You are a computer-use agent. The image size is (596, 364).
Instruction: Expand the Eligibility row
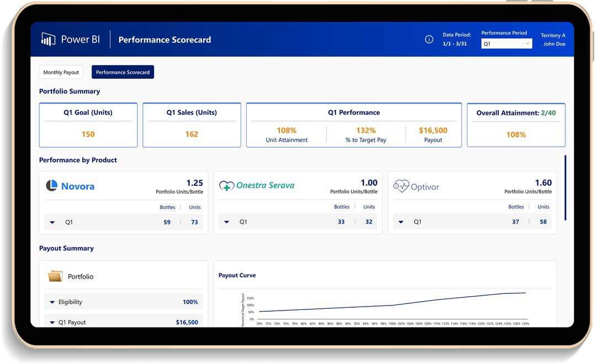pos(52,302)
